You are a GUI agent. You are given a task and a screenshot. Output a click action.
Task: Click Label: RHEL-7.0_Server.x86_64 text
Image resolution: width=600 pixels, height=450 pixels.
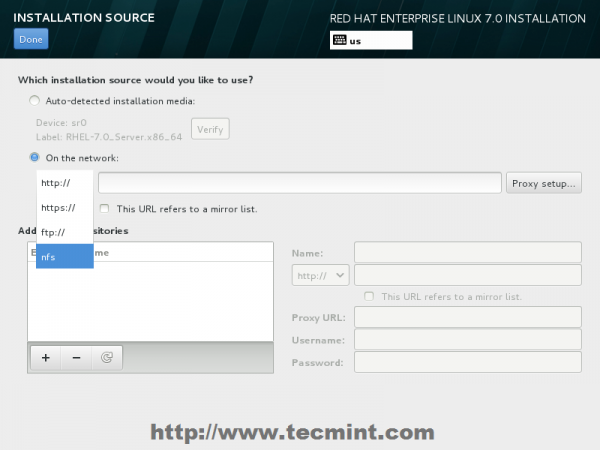pyautogui.click(x=109, y=137)
